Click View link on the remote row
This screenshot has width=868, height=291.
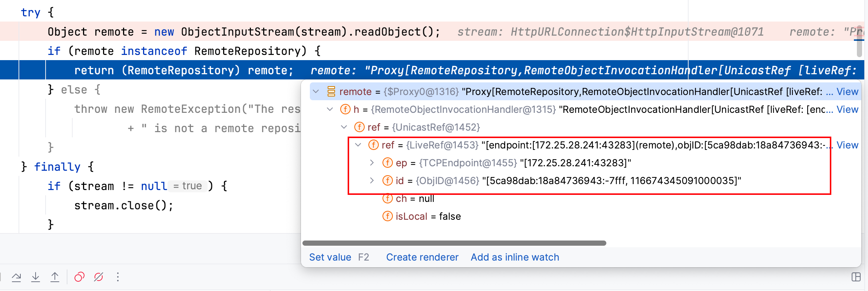coord(847,92)
